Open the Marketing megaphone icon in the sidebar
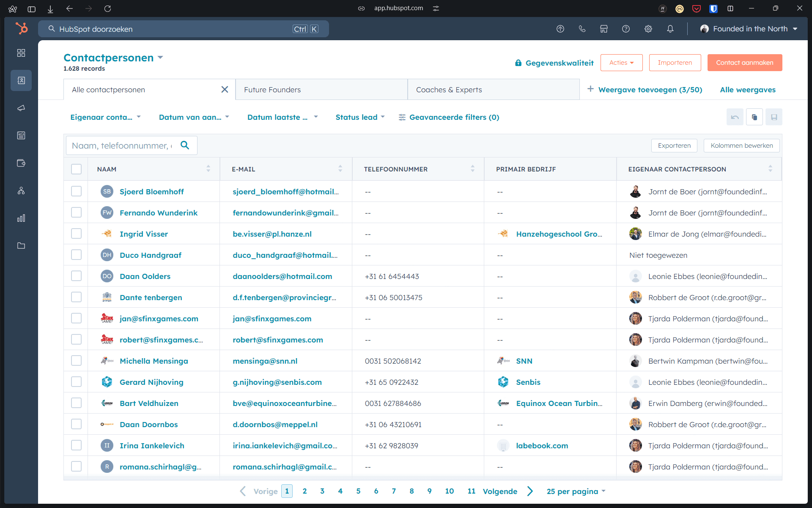The width and height of the screenshot is (812, 508). click(21, 108)
